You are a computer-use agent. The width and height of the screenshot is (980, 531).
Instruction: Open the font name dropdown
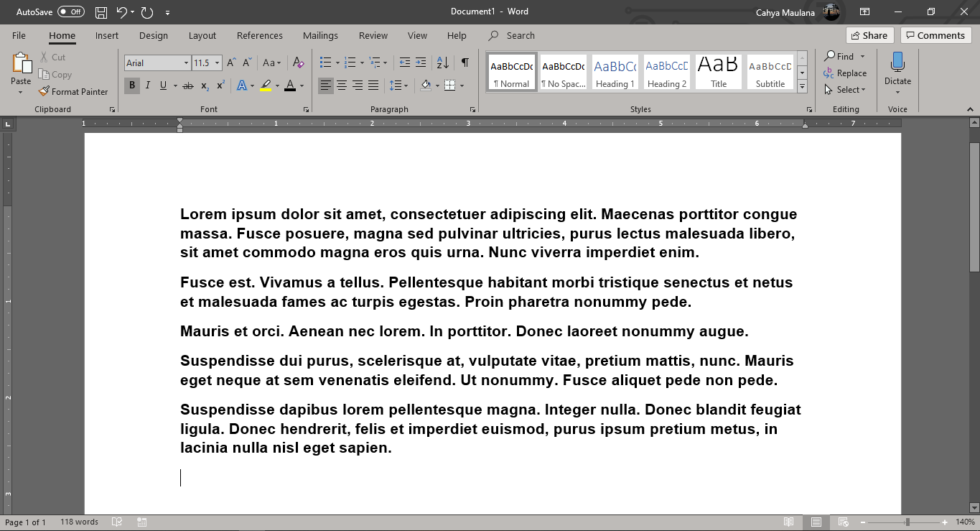point(185,63)
